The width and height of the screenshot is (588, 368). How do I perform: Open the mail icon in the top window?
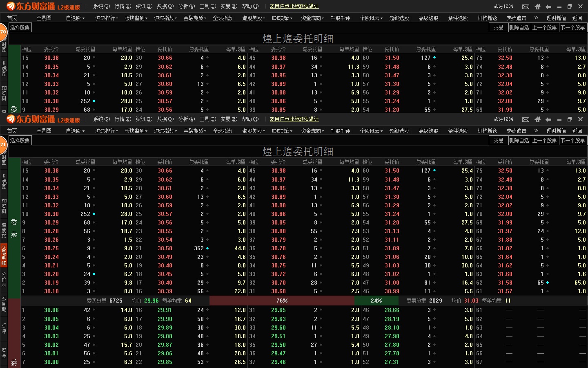(x=526, y=7)
